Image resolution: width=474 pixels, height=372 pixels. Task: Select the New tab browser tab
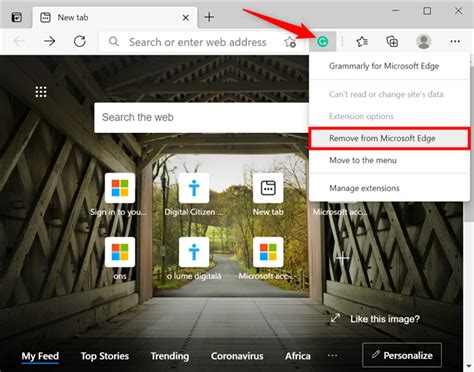tap(115, 18)
